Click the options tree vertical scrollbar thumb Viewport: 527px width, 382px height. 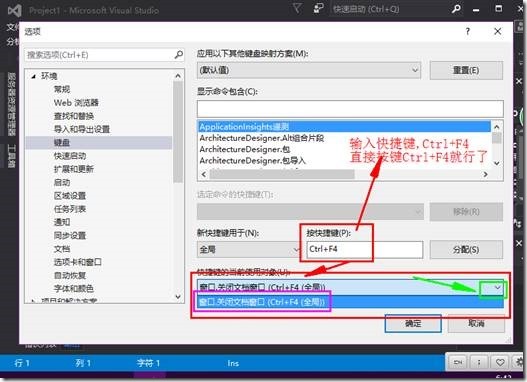point(178,132)
